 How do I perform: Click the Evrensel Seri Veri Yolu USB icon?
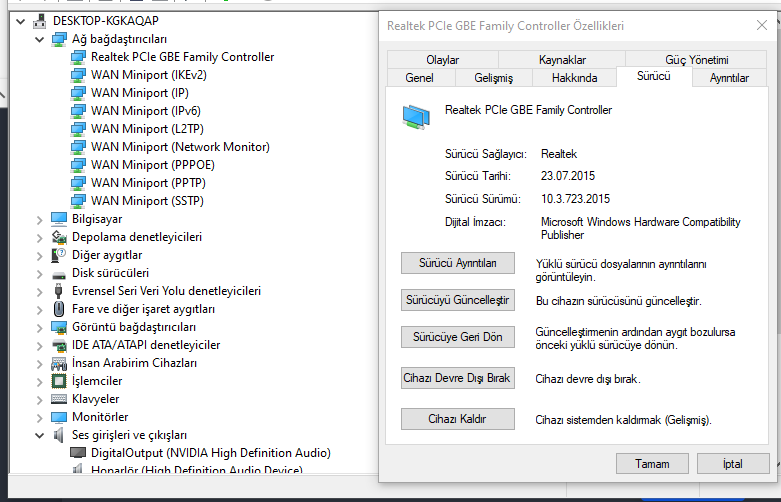click(59, 291)
